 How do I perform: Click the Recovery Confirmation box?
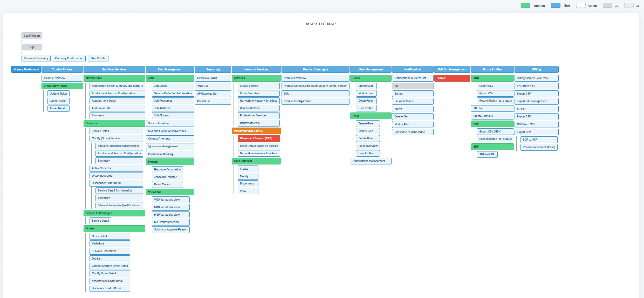tap(69, 58)
